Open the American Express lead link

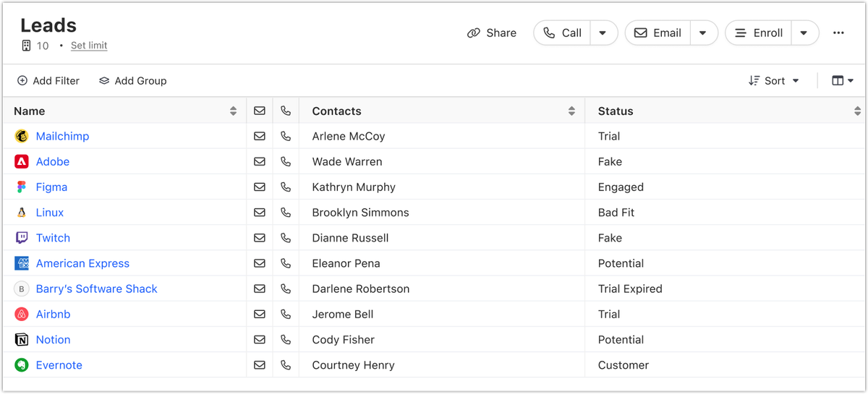point(82,263)
